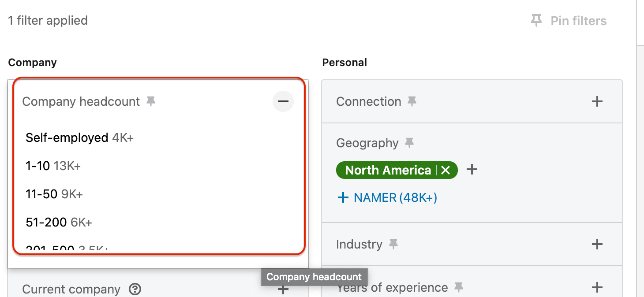The image size is (644, 297).
Task: Click the Pin filters pushpin icon
Action: coord(536,21)
